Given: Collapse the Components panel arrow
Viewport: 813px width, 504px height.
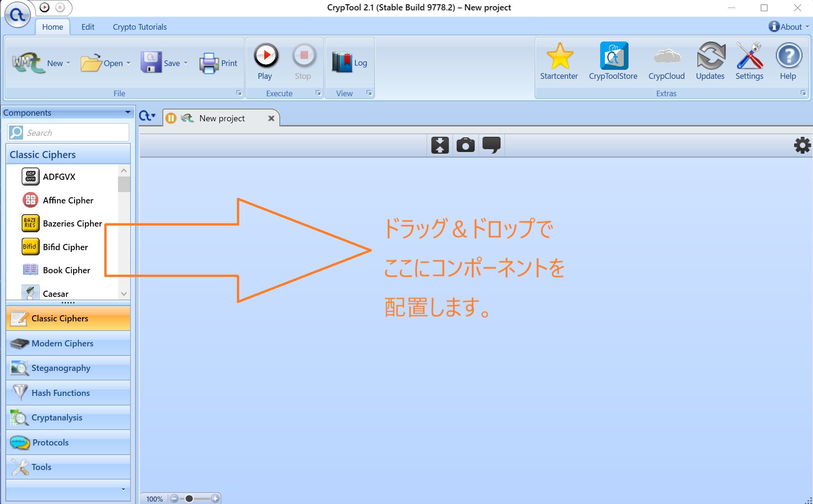Looking at the screenshot, I should click(127, 112).
